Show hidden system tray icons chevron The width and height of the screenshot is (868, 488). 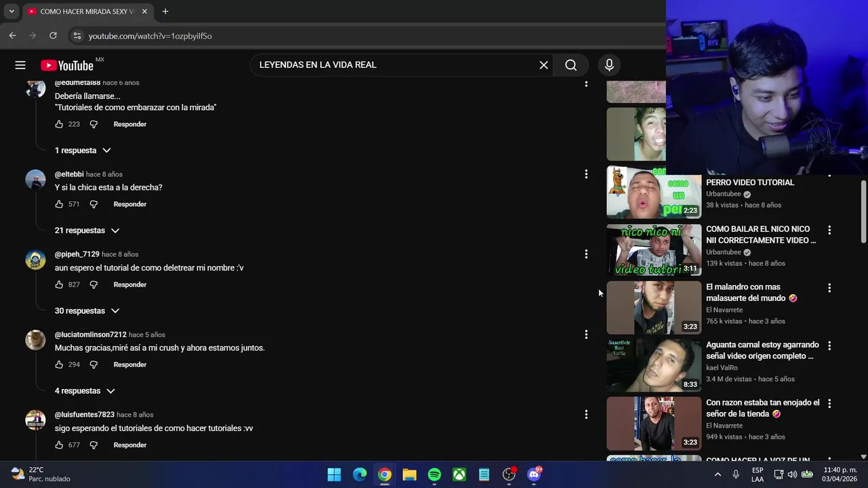717,474
